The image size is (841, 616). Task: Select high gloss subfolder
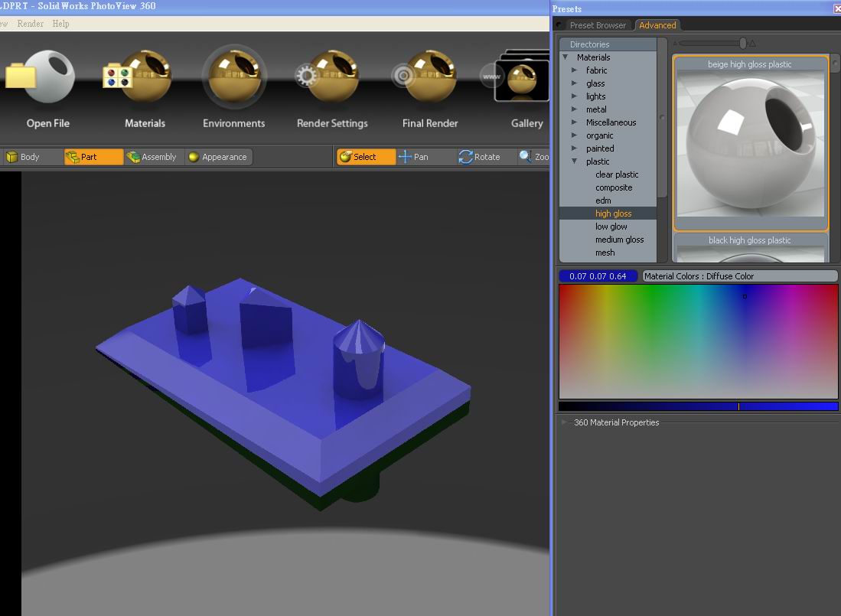click(x=608, y=213)
